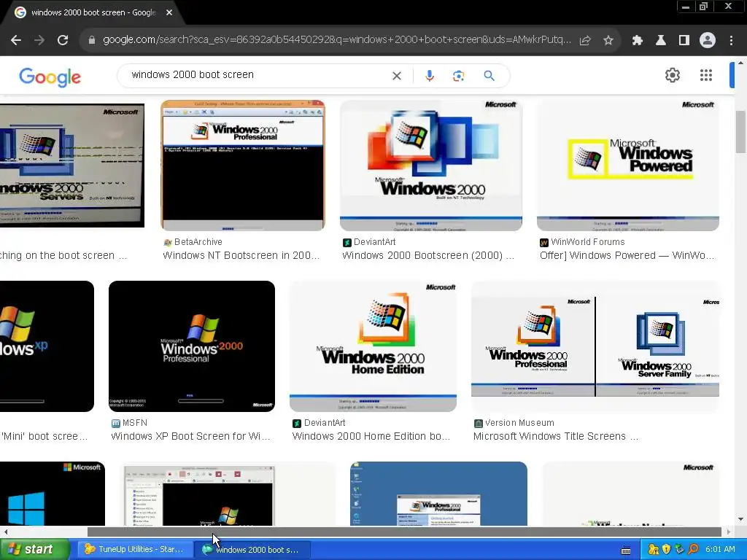This screenshot has height=560, width=747.
Task: Open the DeviantArt Windows 2000 Bootscreen thumbnail
Action: tap(430, 166)
